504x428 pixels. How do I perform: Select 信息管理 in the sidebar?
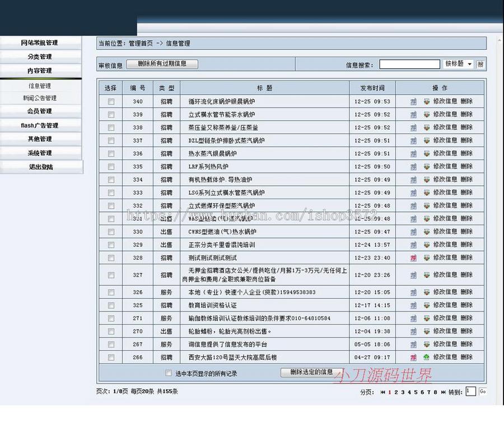(42, 85)
